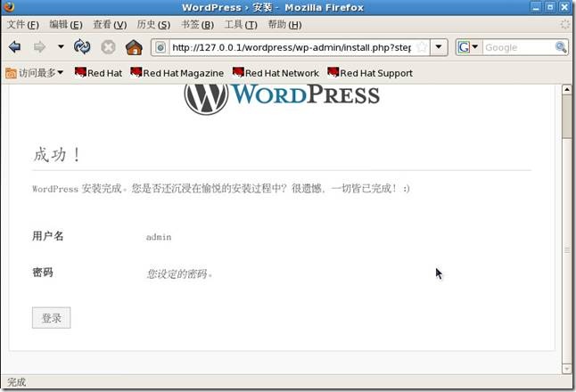Viewport: 576px width, 392px height.
Task: Click the grayed forward arrow button
Action: 39,47
